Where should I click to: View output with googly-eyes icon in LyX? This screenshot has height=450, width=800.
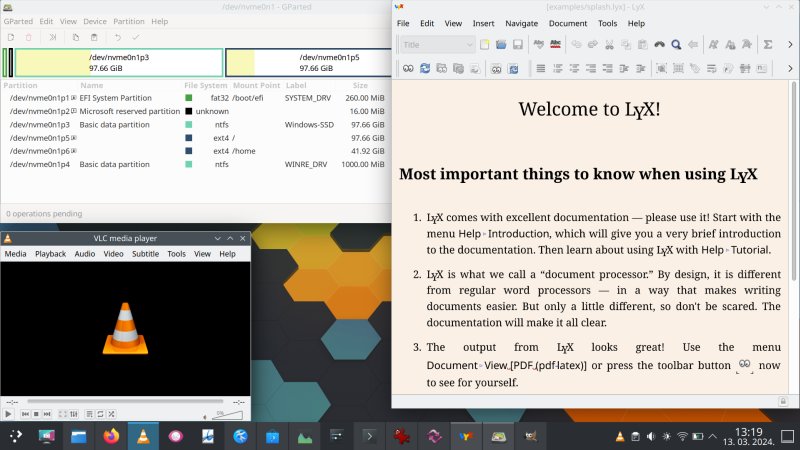point(408,68)
